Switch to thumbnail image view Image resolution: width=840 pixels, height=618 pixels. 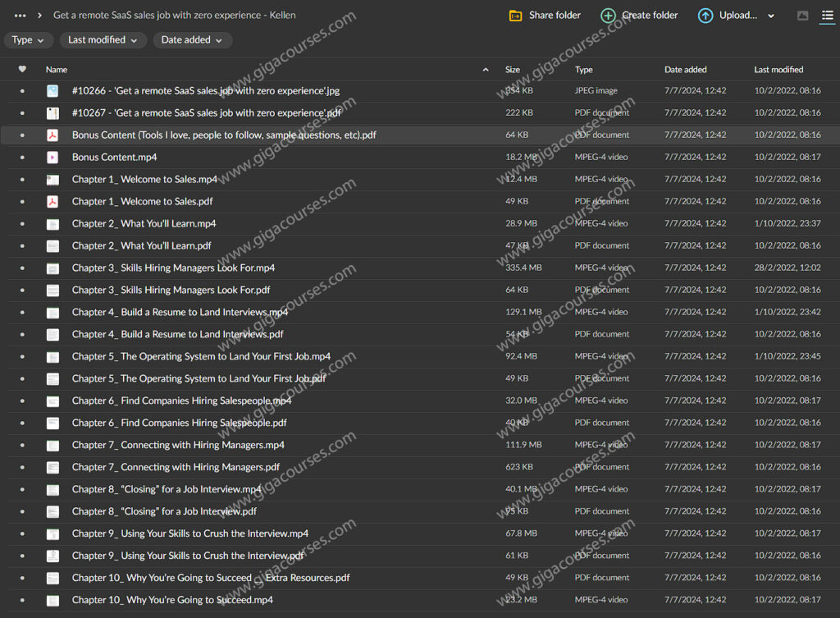click(802, 16)
